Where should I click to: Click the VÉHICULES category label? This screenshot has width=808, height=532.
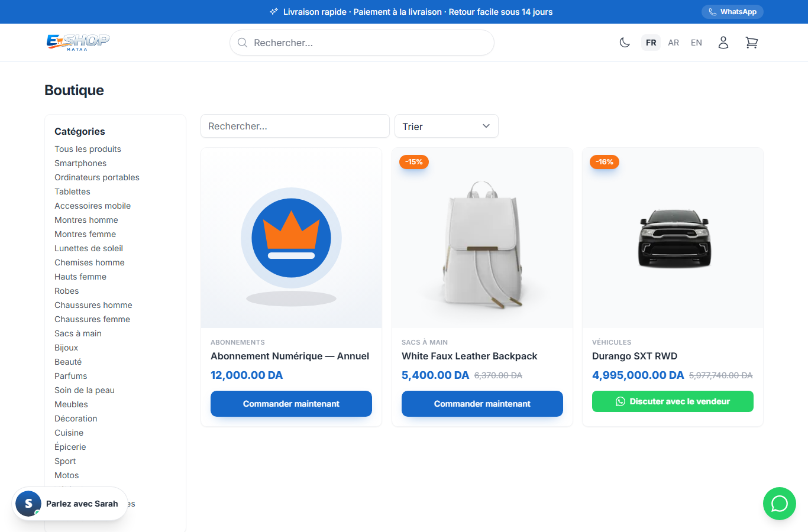(612, 342)
